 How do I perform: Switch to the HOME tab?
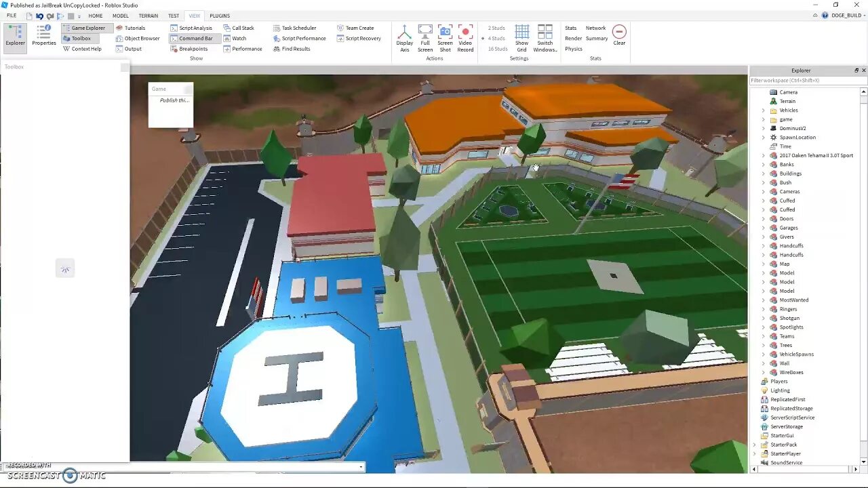(96, 16)
